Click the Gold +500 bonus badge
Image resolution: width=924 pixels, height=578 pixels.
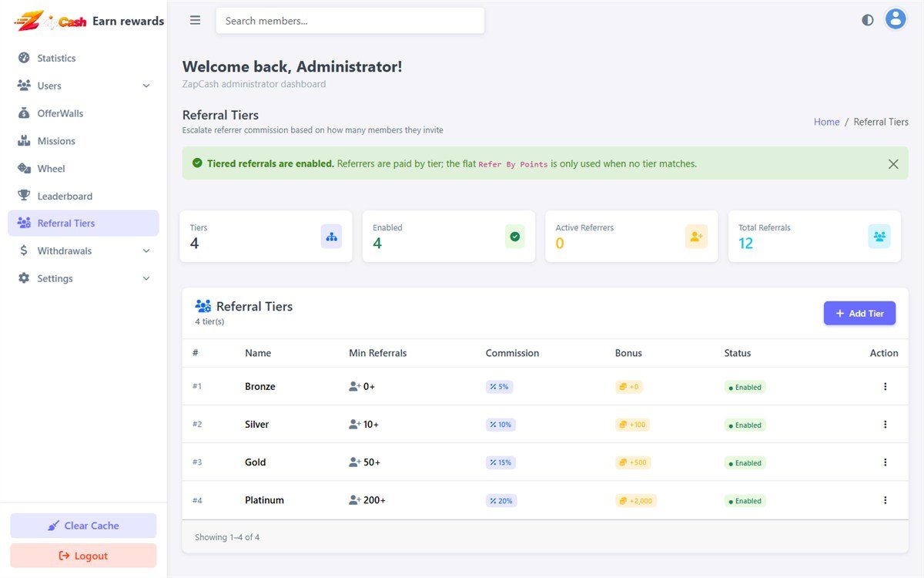coord(633,462)
